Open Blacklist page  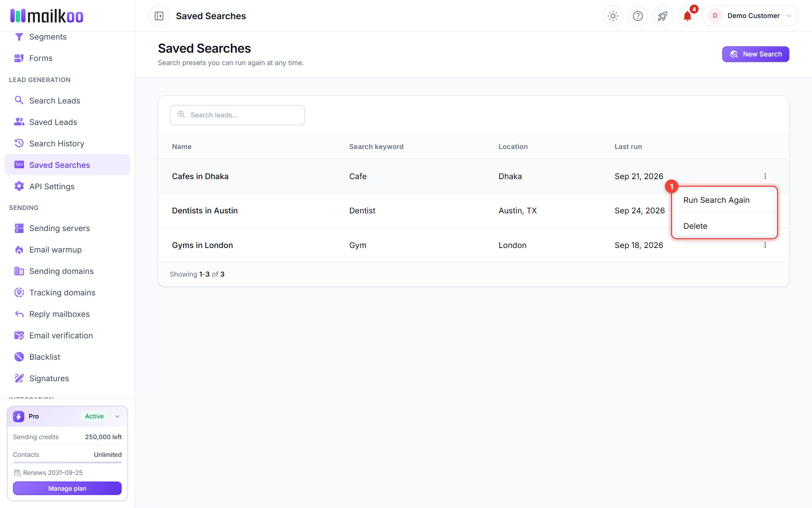(x=67, y=357)
